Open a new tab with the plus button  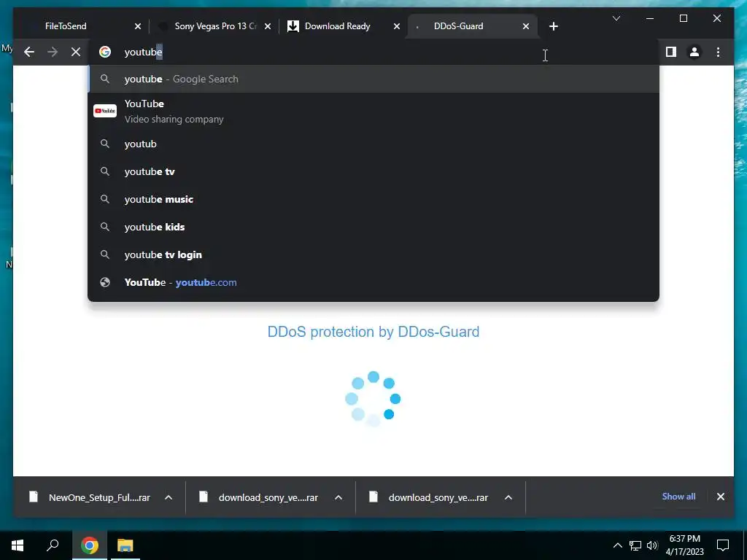(x=553, y=26)
